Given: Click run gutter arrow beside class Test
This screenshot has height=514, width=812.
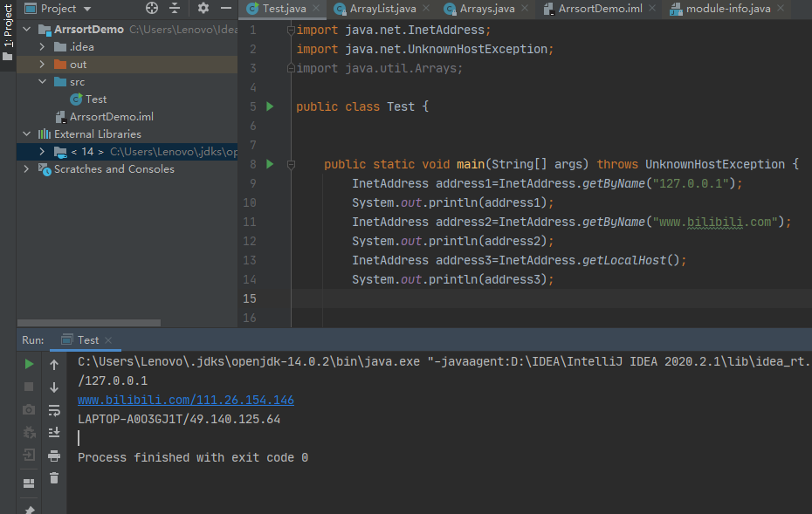Looking at the screenshot, I should (x=270, y=106).
